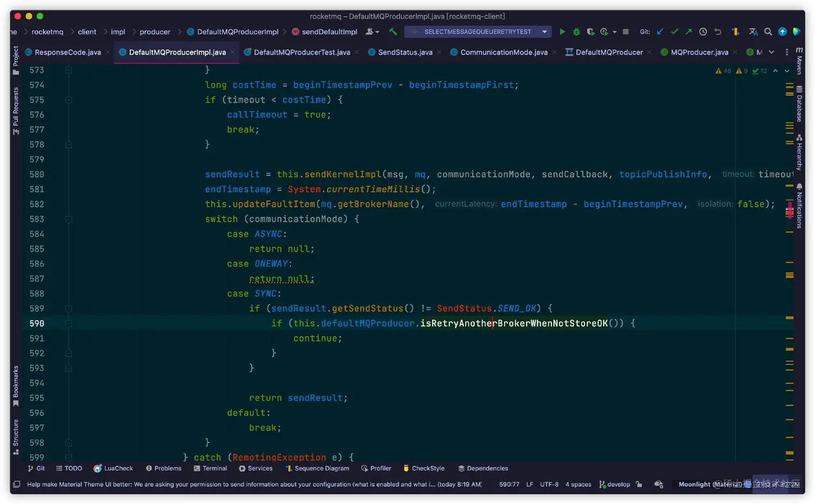Push commits with green arrow icon
The width and height of the screenshot is (815, 504).
[688, 32]
